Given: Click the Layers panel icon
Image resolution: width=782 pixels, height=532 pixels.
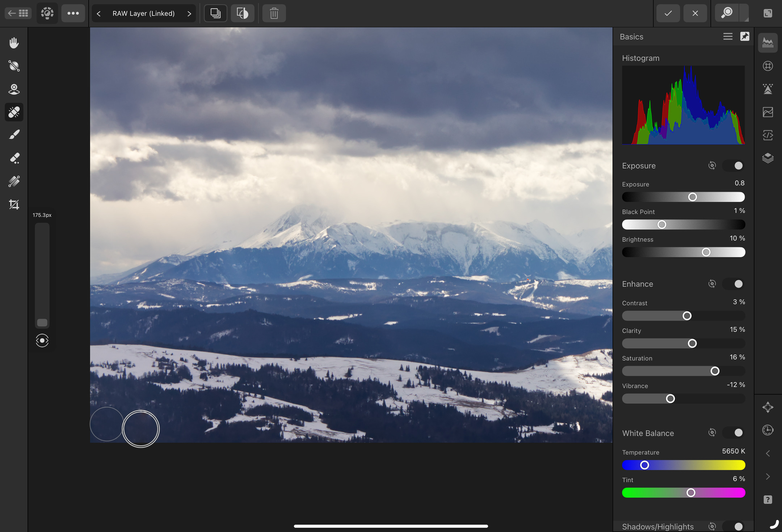Looking at the screenshot, I should [x=768, y=157].
